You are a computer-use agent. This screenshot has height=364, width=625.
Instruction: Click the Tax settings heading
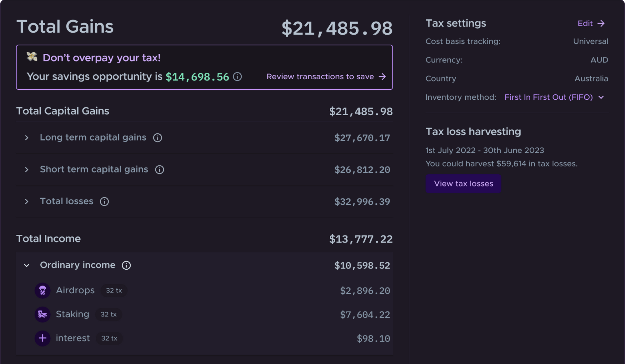coord(456,23)
